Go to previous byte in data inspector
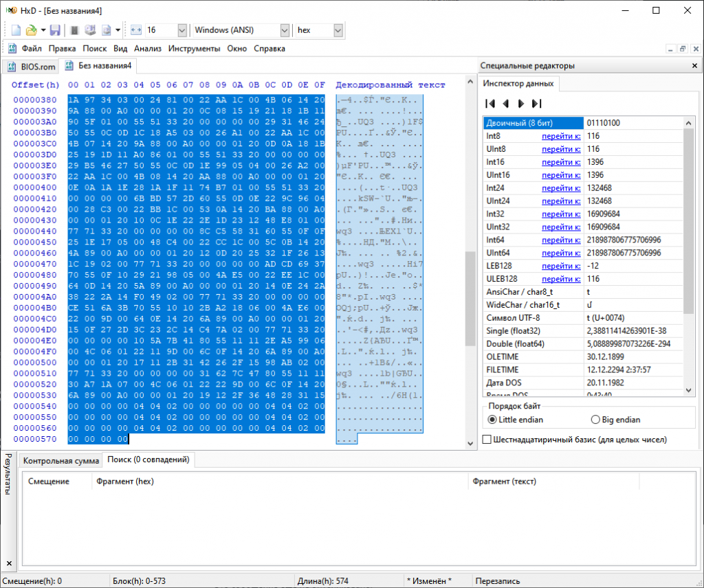Image resolution: width=704 pixels, height=588 pixels. coord(505,104)
